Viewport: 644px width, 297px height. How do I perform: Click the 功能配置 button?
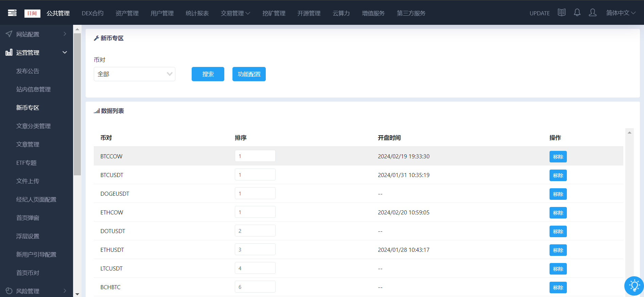(x=249, y=74)
